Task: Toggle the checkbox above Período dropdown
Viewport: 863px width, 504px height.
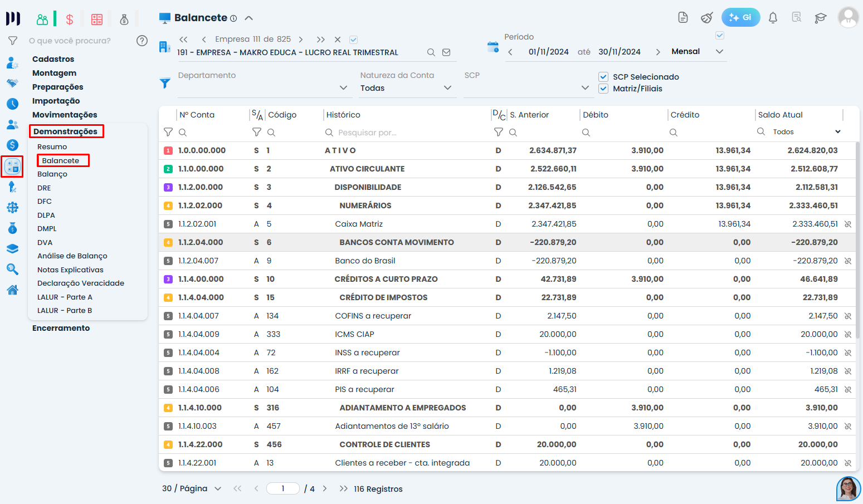Action: (720, 36)
